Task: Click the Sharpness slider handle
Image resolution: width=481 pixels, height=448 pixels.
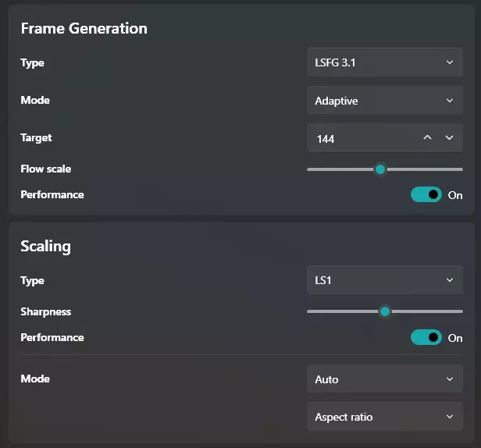Action: (384, 311)
